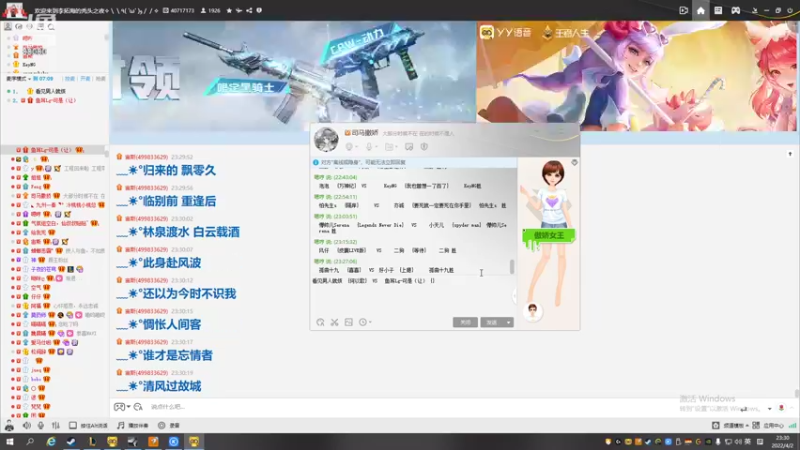Click the second mic queue link

(85, 79)
